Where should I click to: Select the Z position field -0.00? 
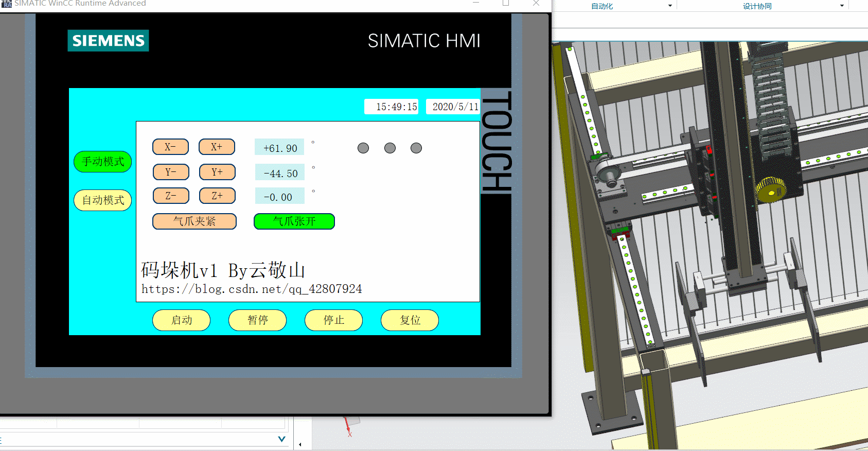click(280, 196)
